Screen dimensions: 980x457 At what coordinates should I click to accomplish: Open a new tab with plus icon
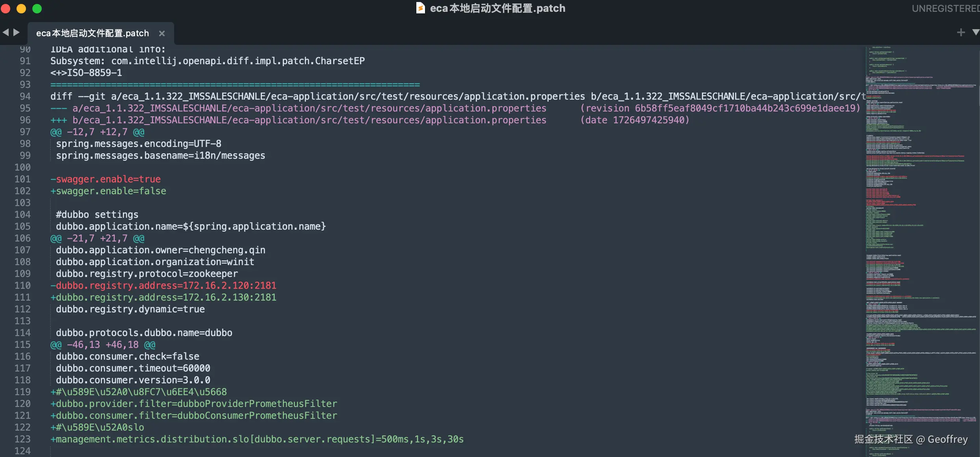[x=961, y=32]
